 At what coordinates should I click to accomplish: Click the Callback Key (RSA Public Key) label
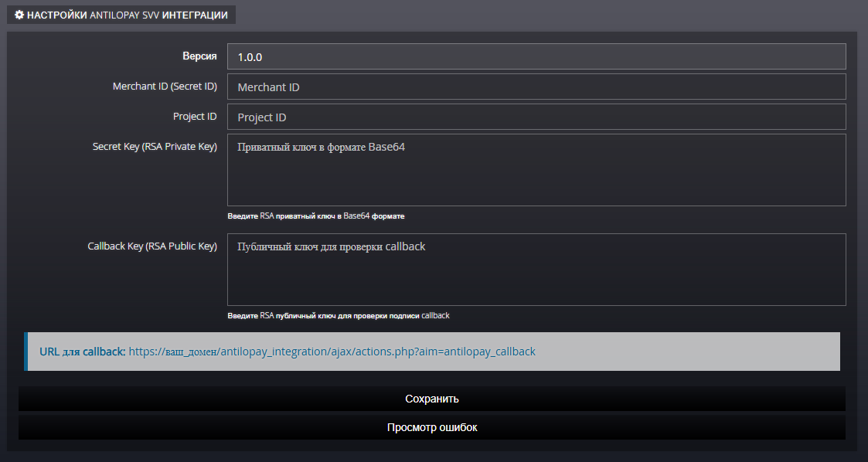click(152, 246)
